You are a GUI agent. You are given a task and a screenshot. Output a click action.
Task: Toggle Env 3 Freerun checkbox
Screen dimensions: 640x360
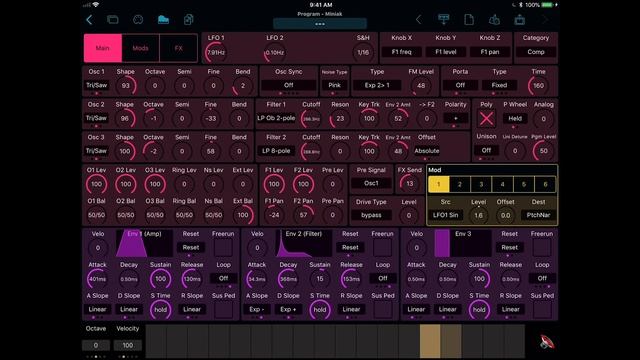coord(542,248)
